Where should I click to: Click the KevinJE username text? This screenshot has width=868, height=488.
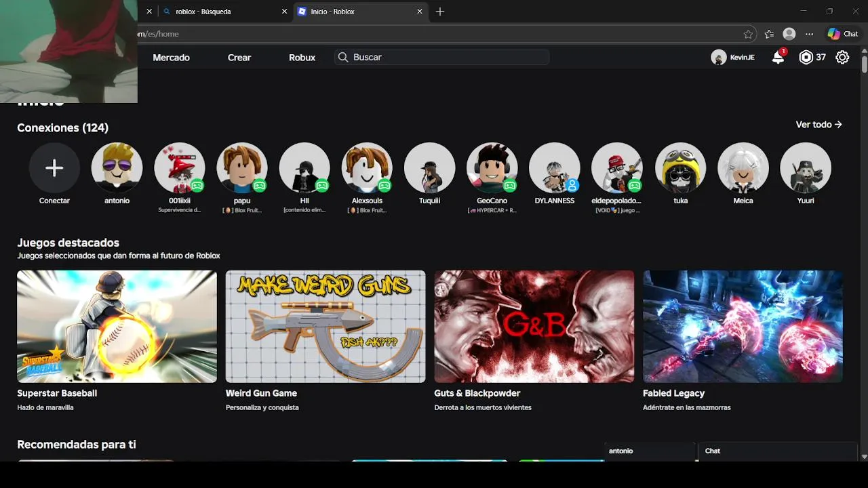742,58
